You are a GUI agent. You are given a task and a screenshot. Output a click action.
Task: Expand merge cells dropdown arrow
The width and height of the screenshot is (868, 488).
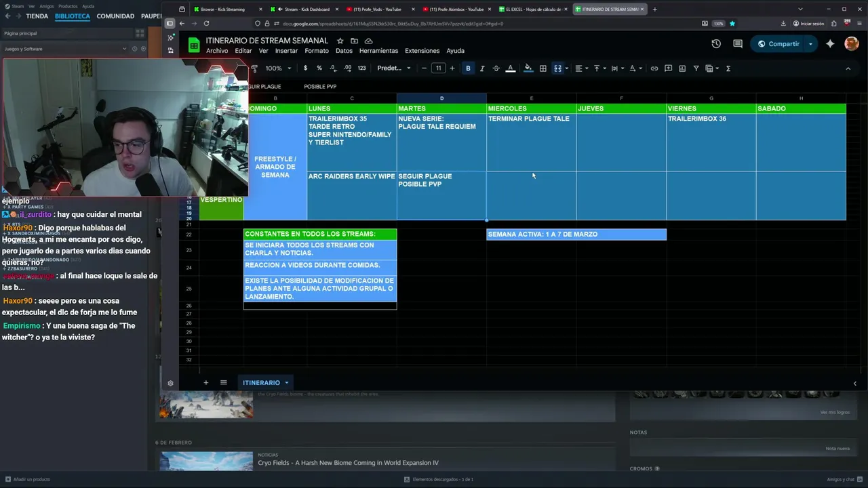pos(566,68)
